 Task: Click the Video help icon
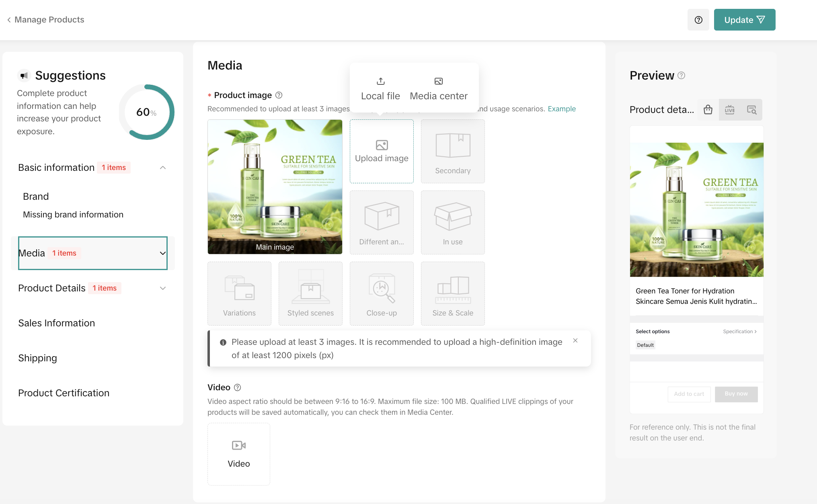(x=238, y=387)
